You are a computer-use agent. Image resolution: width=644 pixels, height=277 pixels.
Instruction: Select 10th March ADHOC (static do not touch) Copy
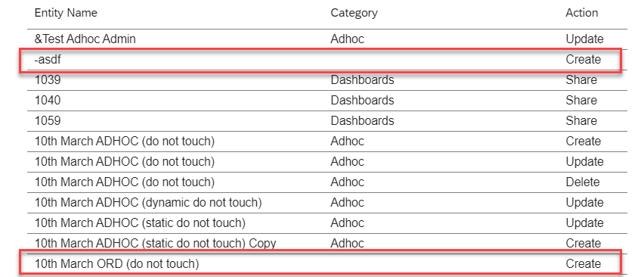[x=155, y=243]
